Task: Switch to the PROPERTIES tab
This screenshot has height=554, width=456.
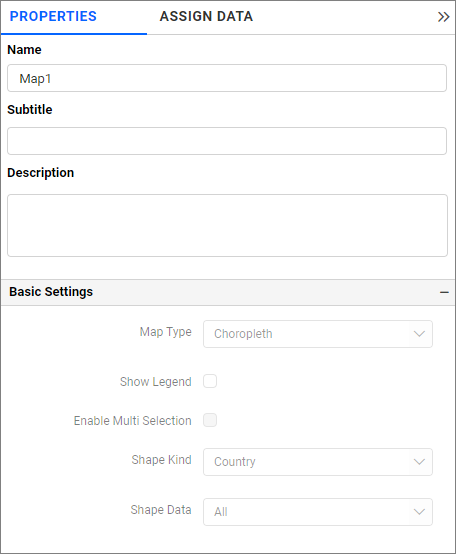Action: [x=53, y=16]
